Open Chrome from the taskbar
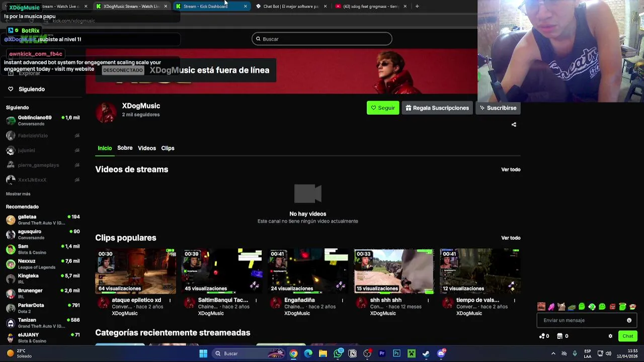Screen dimensions: 644x362 293,353
